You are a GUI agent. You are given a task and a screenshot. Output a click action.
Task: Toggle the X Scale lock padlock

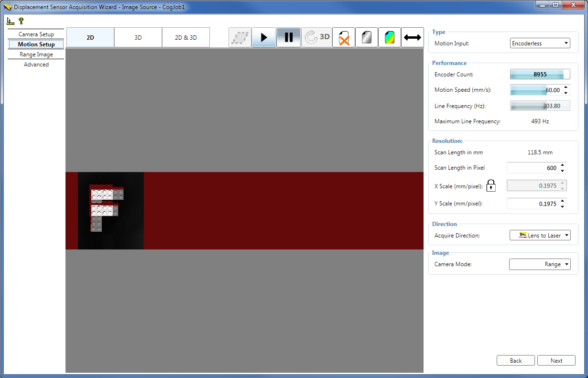tap(490, 185)
